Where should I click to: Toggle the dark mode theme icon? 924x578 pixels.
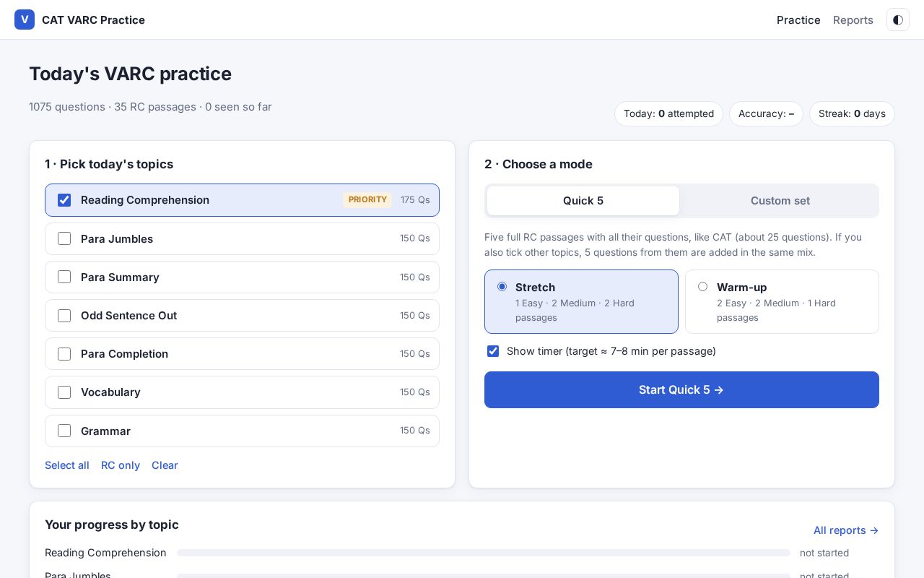point(898,20)
